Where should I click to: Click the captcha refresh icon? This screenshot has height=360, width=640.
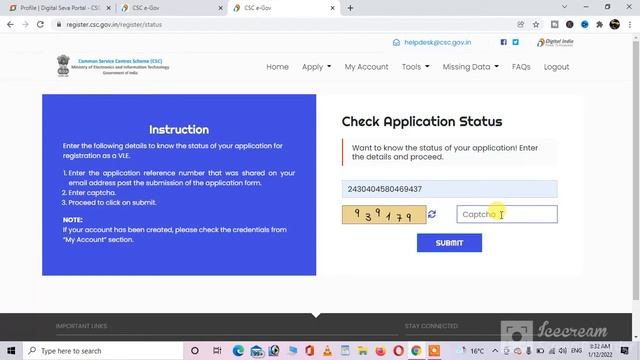(x=432, y=214)
